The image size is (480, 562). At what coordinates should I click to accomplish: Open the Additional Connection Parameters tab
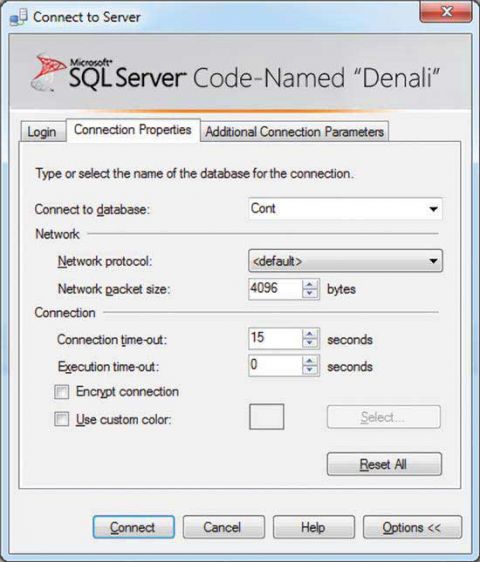point(294,132)
